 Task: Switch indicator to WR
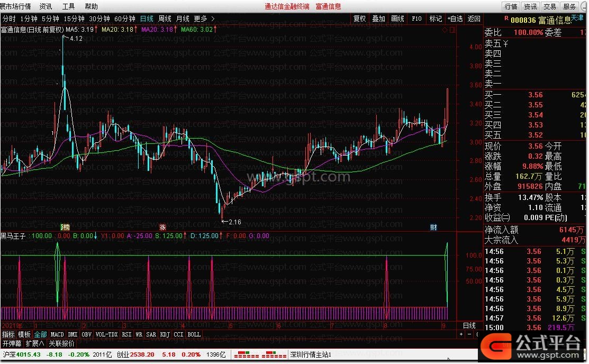pos(139,334)
